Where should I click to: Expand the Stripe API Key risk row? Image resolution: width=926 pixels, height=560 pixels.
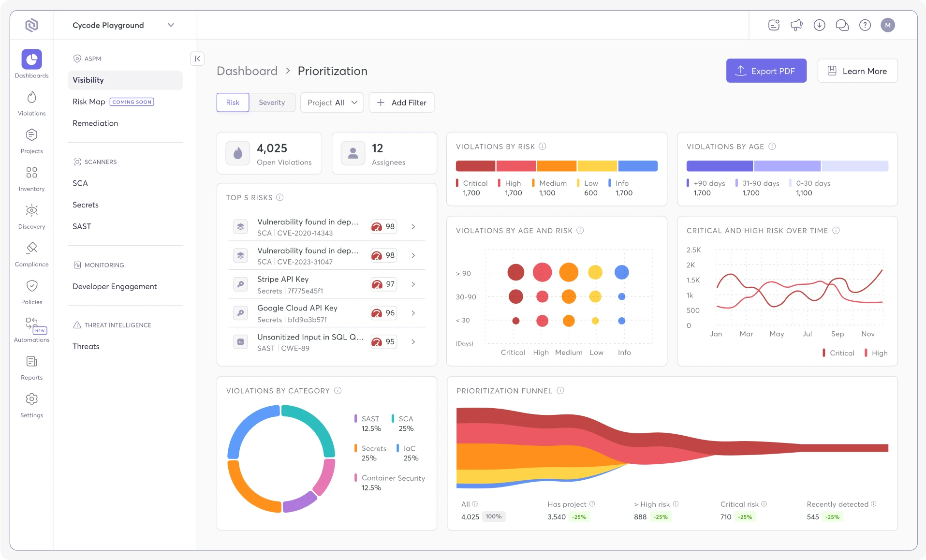(x=413, y=284)
